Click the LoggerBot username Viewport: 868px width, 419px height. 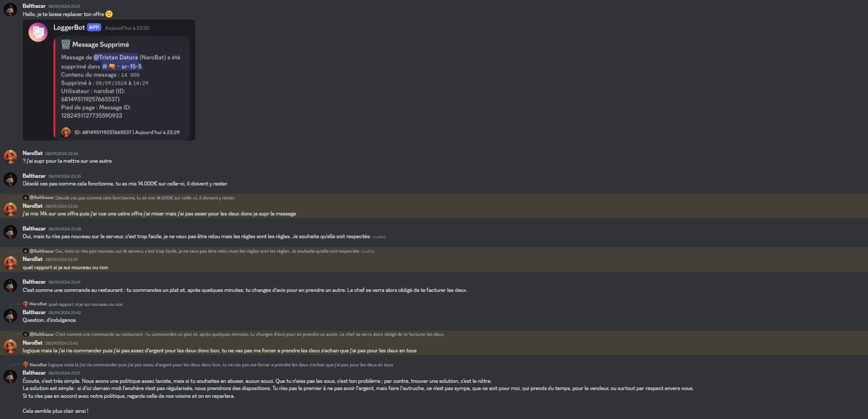point(69,27)
